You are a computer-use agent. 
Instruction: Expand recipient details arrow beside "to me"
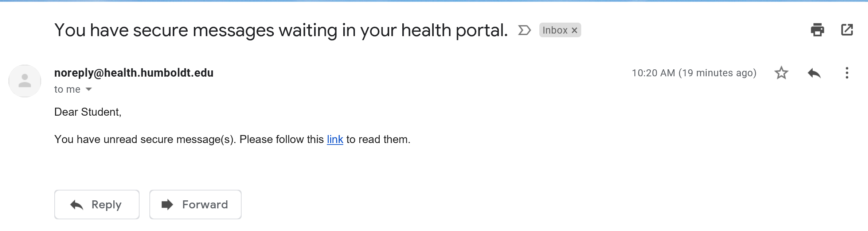89,89
